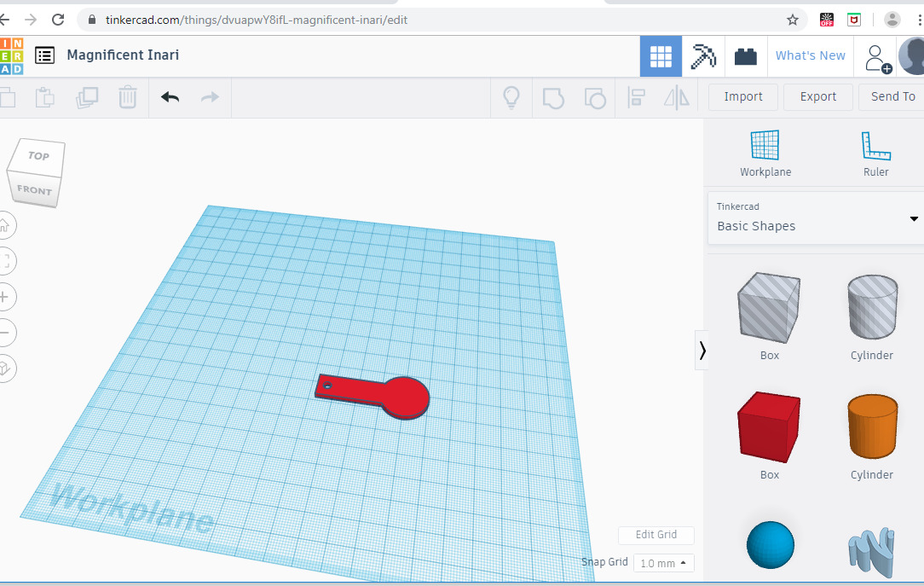Delete selection with the trash icon
924x586 pixels.
127,97
